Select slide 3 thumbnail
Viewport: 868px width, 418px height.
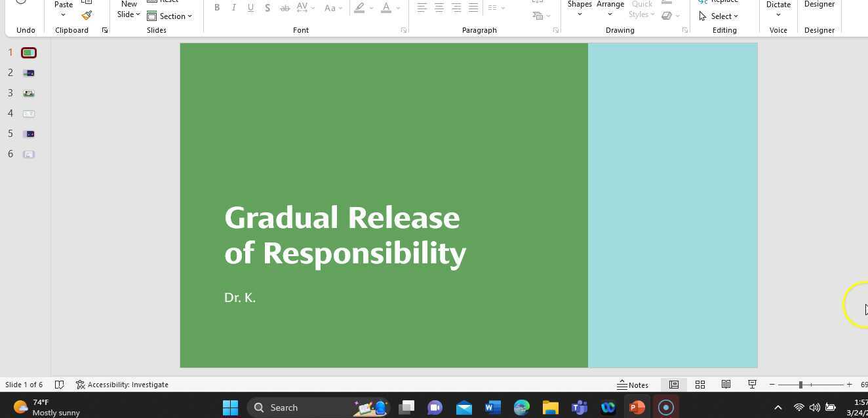pos(29,93)
